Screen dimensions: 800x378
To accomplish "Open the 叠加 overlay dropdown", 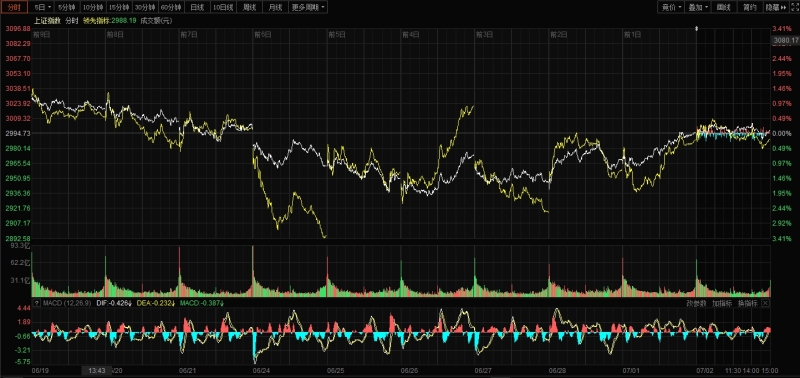I will [697, 7].
